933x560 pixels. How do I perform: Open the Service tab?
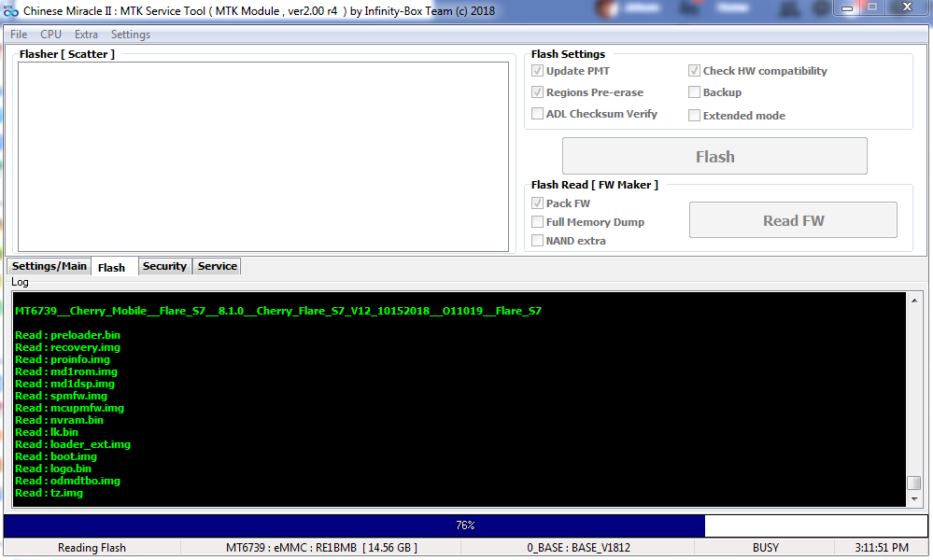coord(218,266)
